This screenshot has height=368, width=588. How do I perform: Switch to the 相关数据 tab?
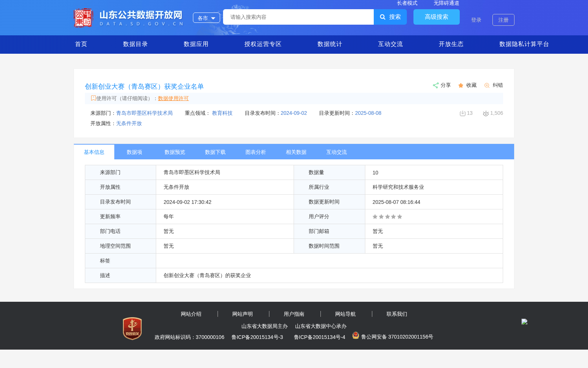[x=296, y=152]
